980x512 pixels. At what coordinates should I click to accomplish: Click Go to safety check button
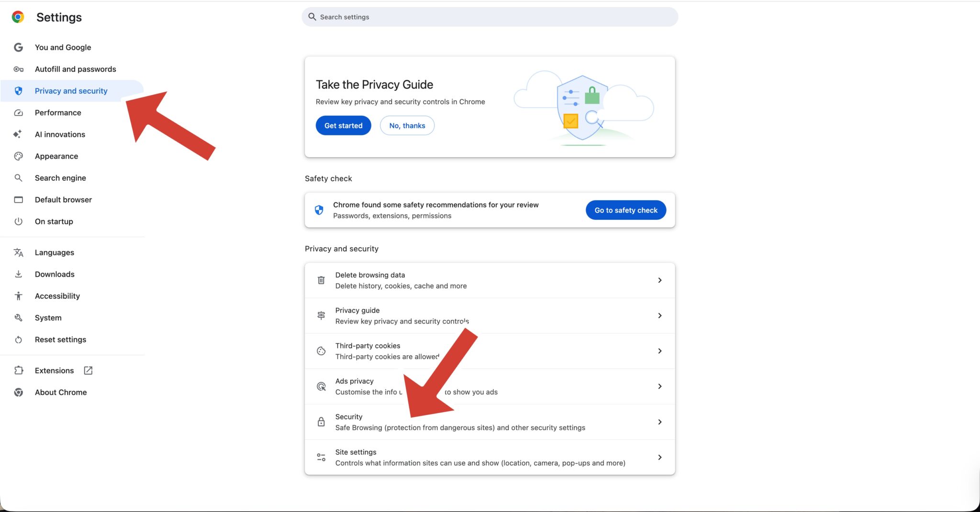[626, 210]
